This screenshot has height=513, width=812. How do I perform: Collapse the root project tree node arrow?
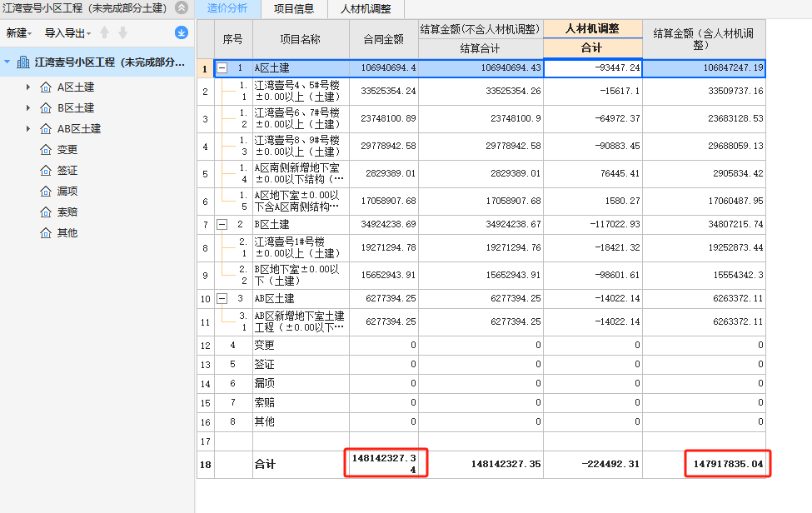pyautogui.click(x=7, y=62)
